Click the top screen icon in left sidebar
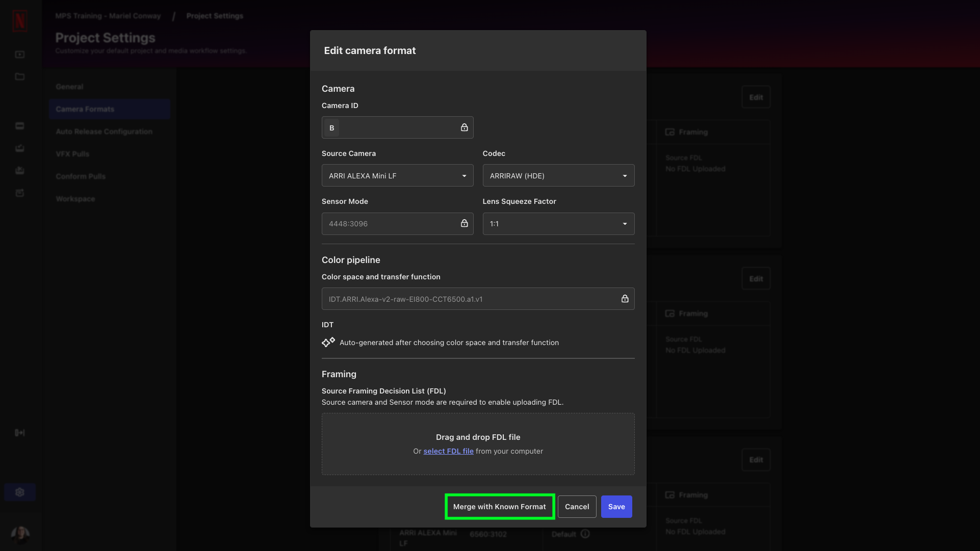Screen dimensions: 980x551 click(x=20, y=55)
